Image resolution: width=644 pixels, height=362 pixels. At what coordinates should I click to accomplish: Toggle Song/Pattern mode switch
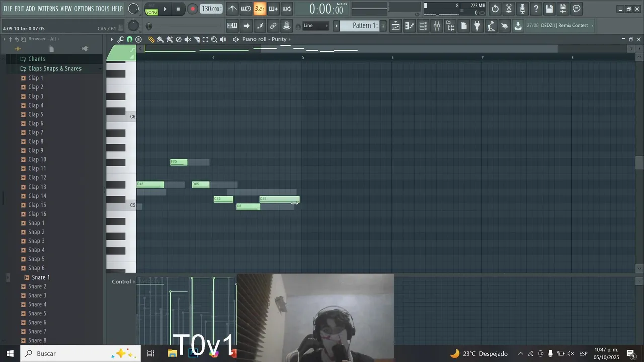point(151,9)
